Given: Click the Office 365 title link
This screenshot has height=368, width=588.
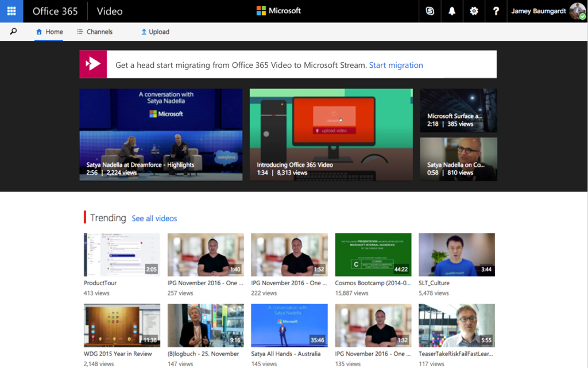Looking at the screenshot, I should [x=55, y=11].
